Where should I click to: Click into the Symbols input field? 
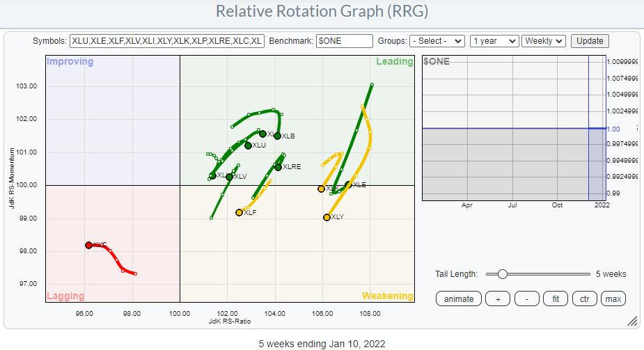166,41
